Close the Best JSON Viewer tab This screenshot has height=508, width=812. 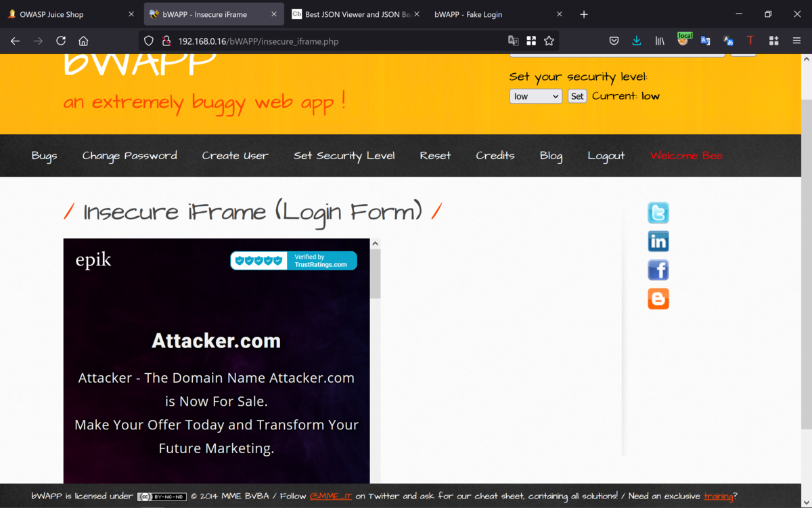(x=416, y=14)
